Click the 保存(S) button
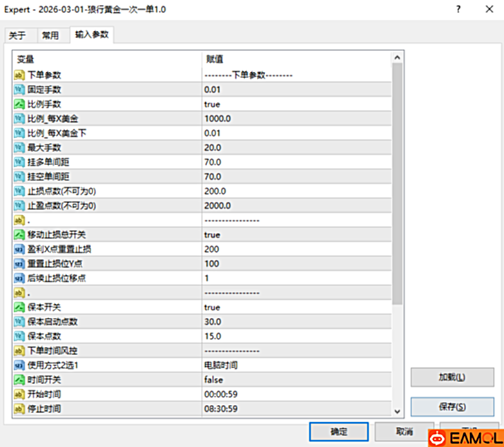 tap(452, 407)
